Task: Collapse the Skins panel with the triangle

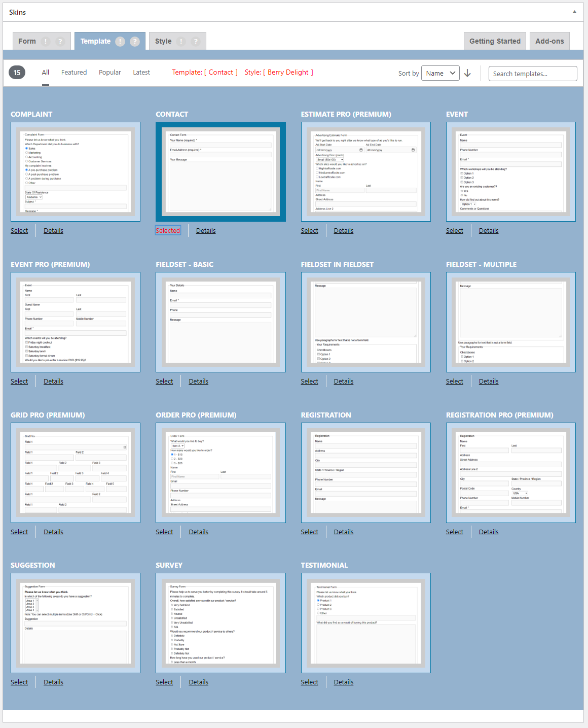Action: coord(574,12)
